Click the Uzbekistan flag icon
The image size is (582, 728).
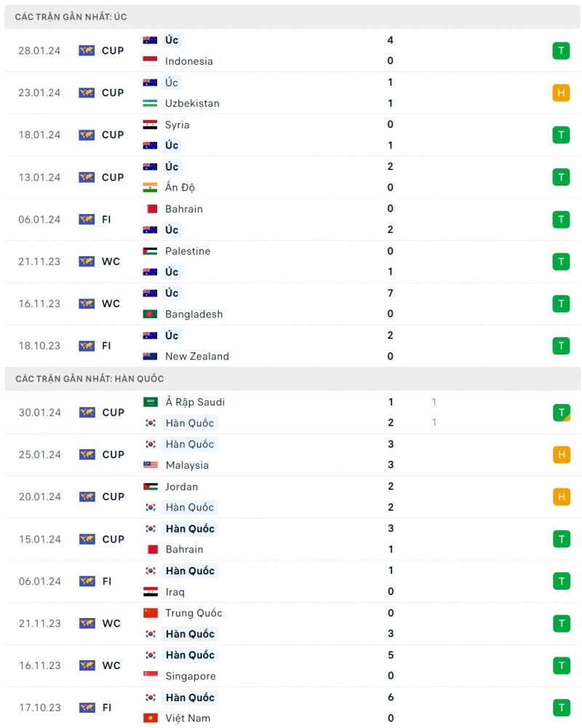(150, 103)
